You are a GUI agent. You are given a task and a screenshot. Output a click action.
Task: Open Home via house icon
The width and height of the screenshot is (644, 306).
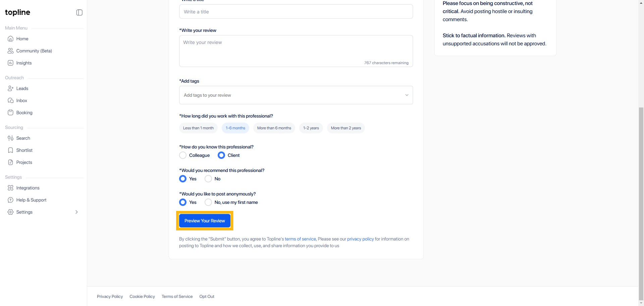pos(10,39)
